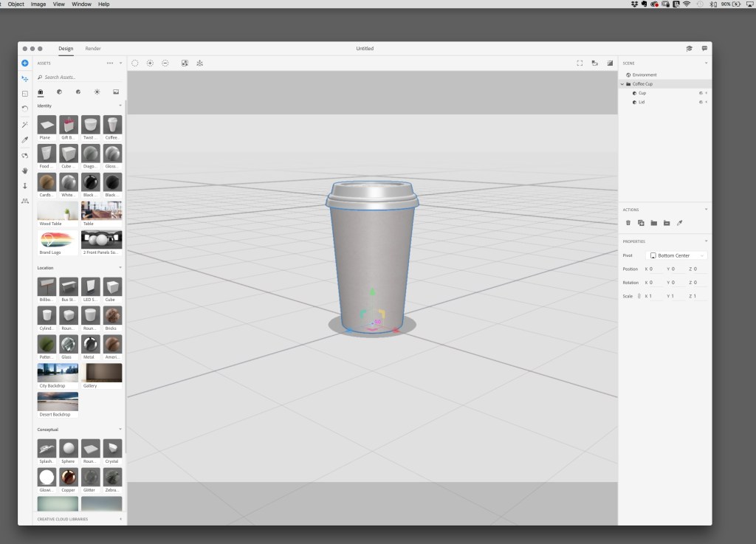Click the blue Add and Import plus button

click(x=24, y=63)
